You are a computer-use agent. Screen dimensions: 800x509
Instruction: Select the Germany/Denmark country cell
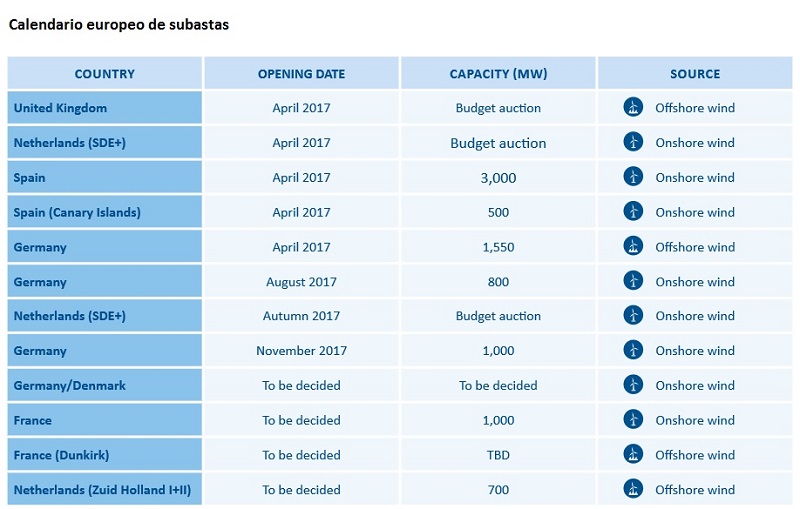(70, 386)
